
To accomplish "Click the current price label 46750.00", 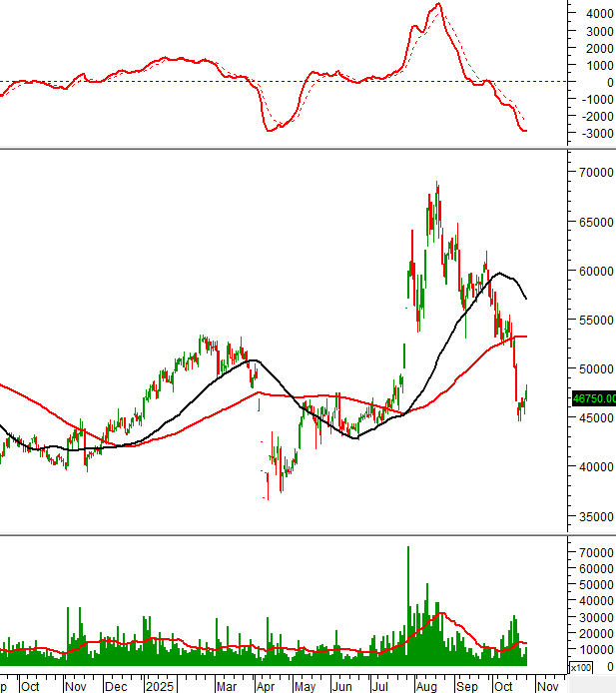I will pos(593,397).
